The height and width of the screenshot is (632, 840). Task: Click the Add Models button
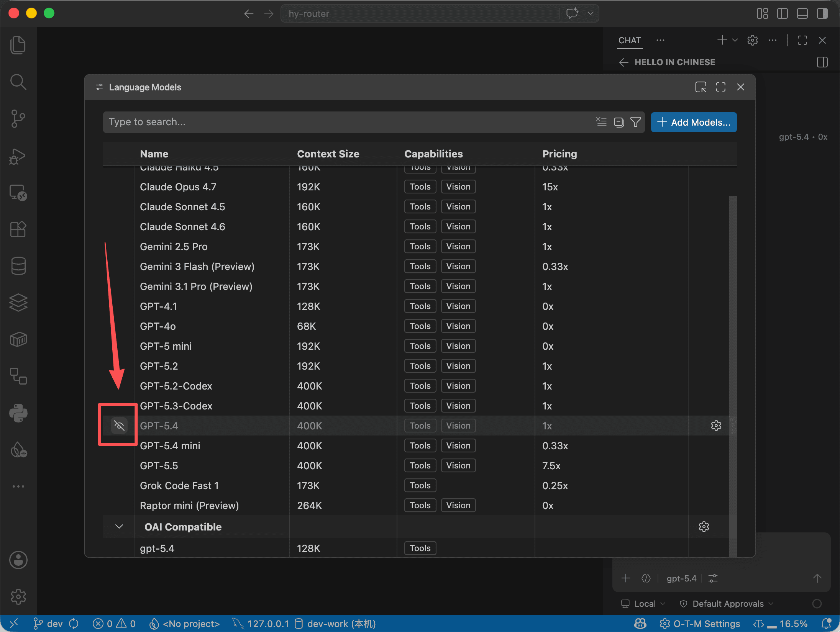point(694,122)
